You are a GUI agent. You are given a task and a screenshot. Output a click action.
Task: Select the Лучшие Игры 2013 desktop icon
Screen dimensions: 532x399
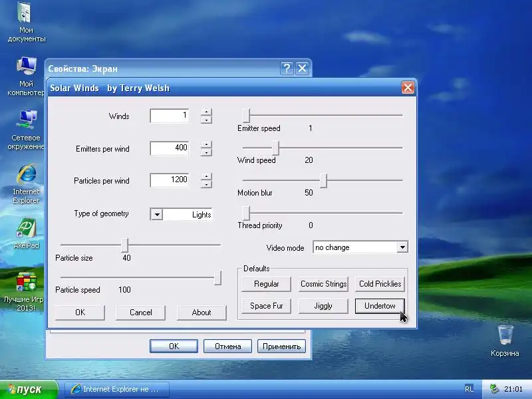pyautogui.click(x=24, y=292)
